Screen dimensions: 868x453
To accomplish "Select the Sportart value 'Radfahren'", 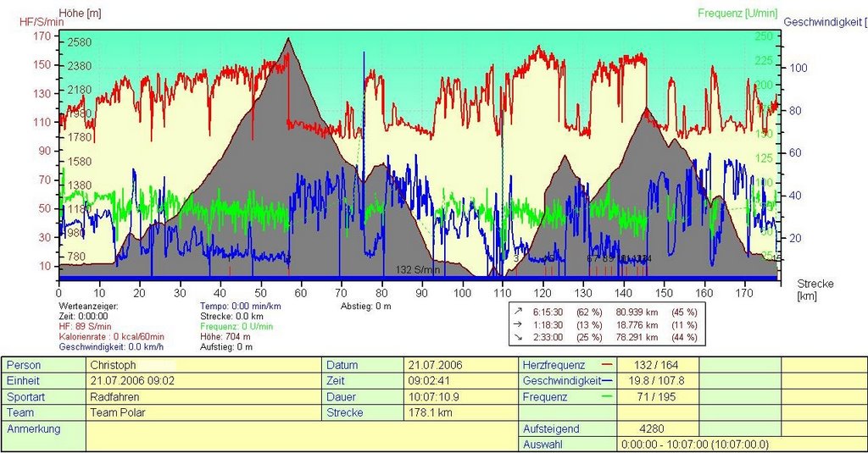I will [x=114, y=396].
